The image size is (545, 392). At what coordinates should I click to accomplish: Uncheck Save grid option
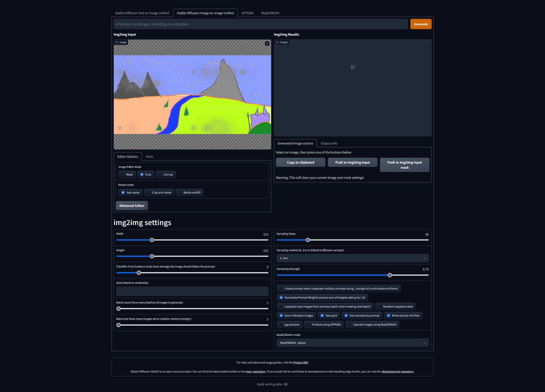[322, 315]
